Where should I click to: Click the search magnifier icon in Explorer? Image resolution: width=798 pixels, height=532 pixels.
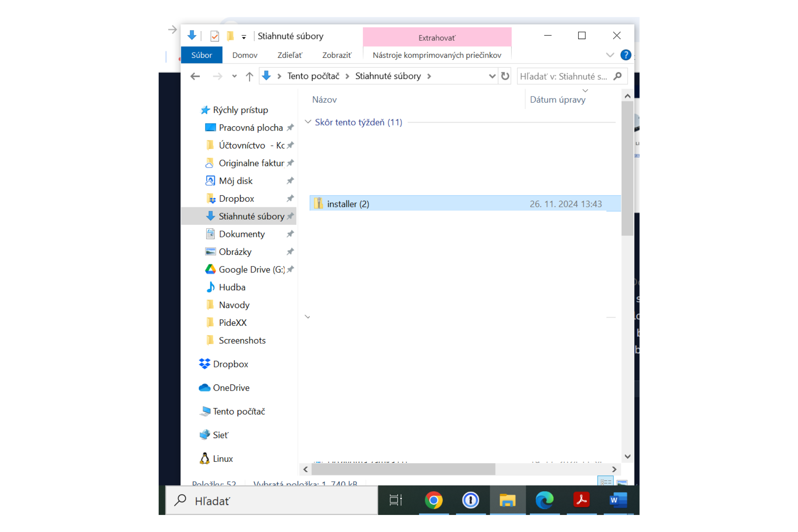618,76
